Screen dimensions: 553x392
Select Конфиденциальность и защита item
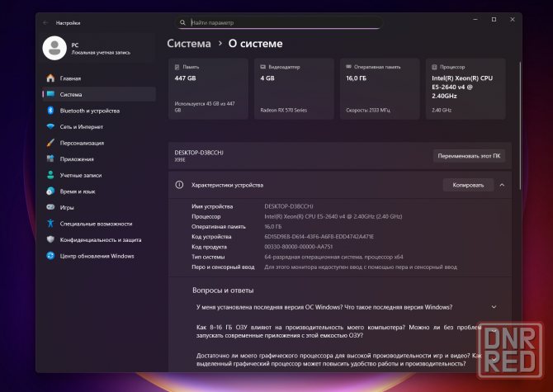tap(99, 239)
